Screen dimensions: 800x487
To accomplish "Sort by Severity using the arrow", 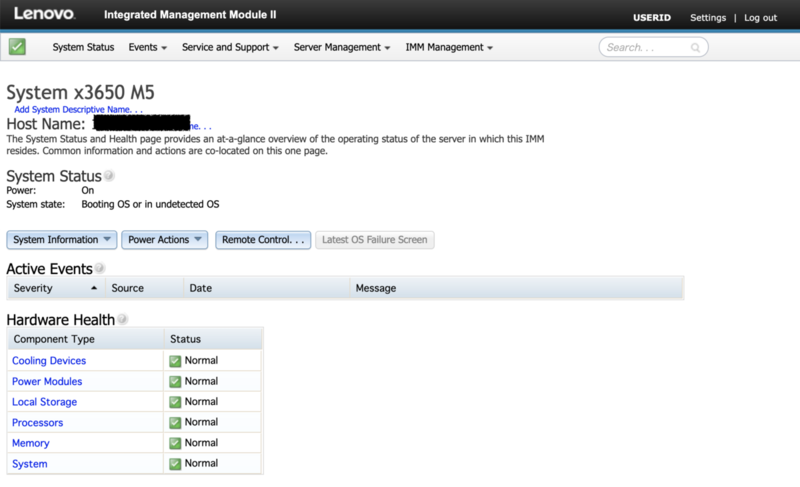I will click(x=94, y=288).
